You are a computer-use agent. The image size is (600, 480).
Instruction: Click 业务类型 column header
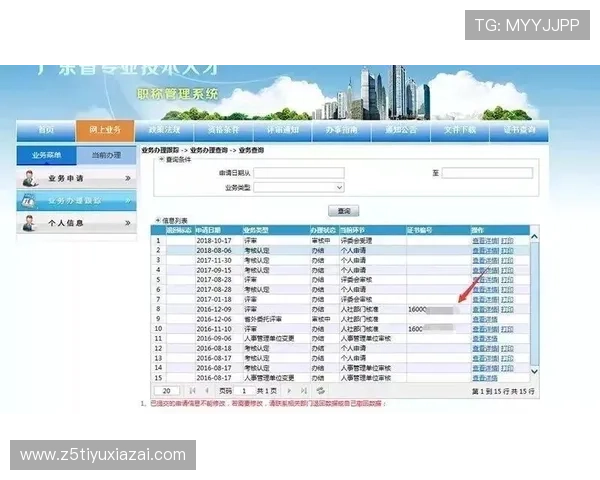pos(276,230)
